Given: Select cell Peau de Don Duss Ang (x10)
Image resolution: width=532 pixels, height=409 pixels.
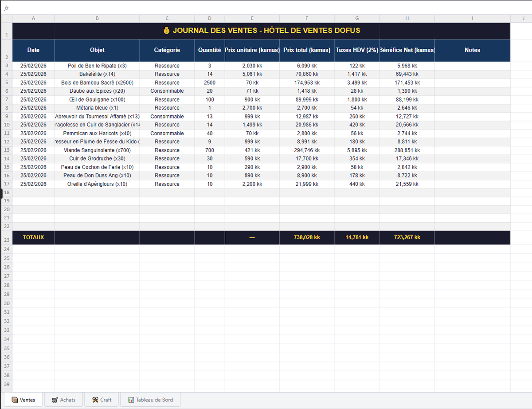Looking at the screenshot, I should click(97, 176).
